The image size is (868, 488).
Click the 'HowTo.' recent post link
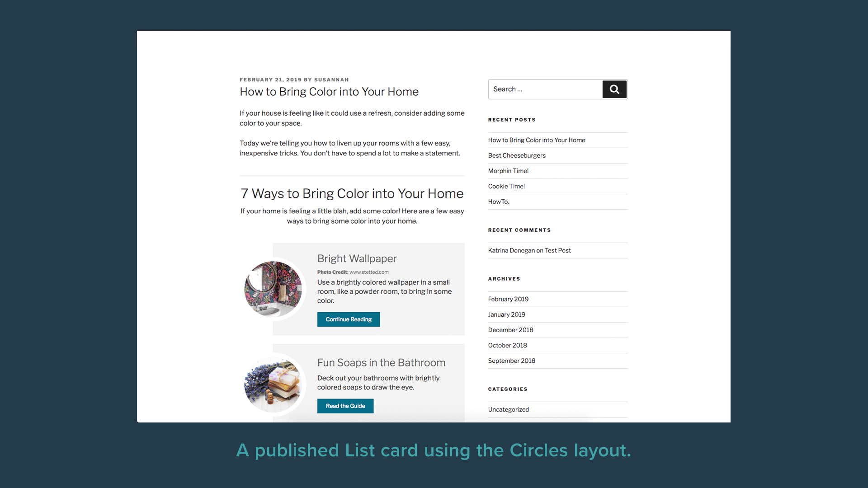point(498,202)
